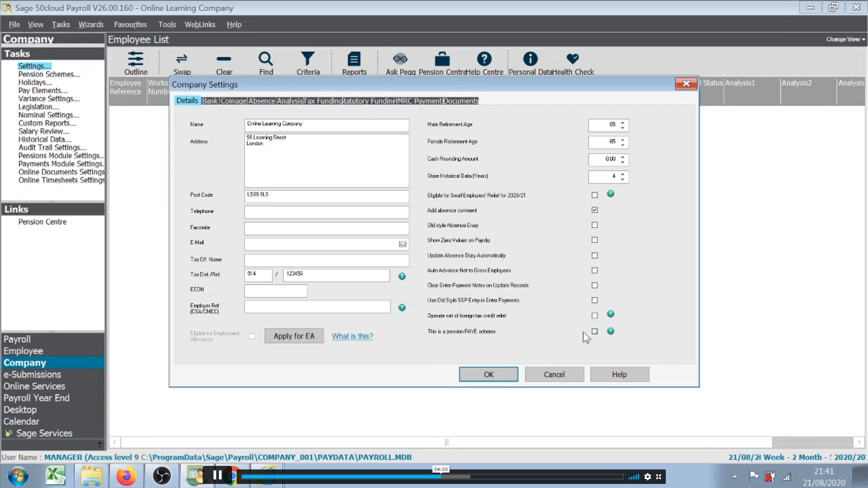This screenshot has height=488, width=868.
Task: Select the Payroll navigation section
Action: [17, 339]
